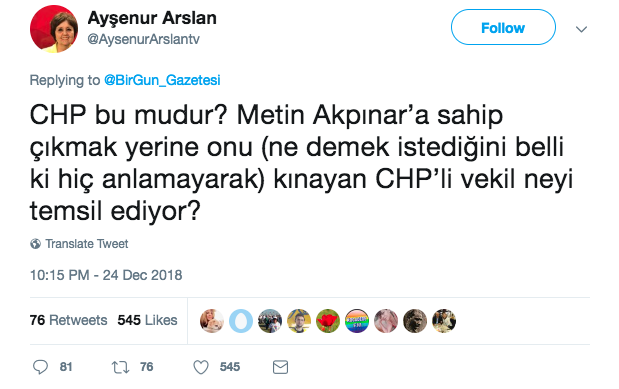
Task: View the 76 Retweets list
Action: pos(68,320)
